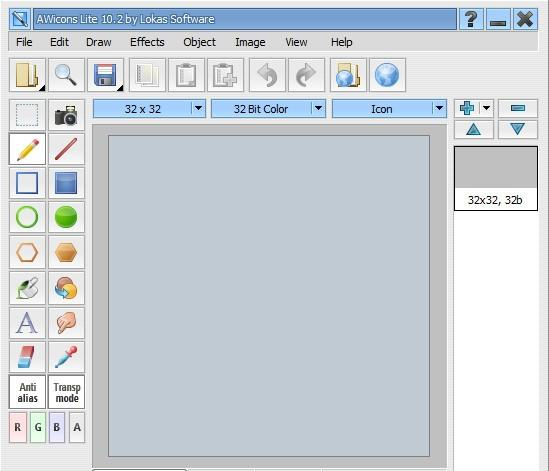Image resolution: width=549 pixels, height=471 pixels.
Task: Select the filled green ellipse tool
Action: (x=66, y=217)
